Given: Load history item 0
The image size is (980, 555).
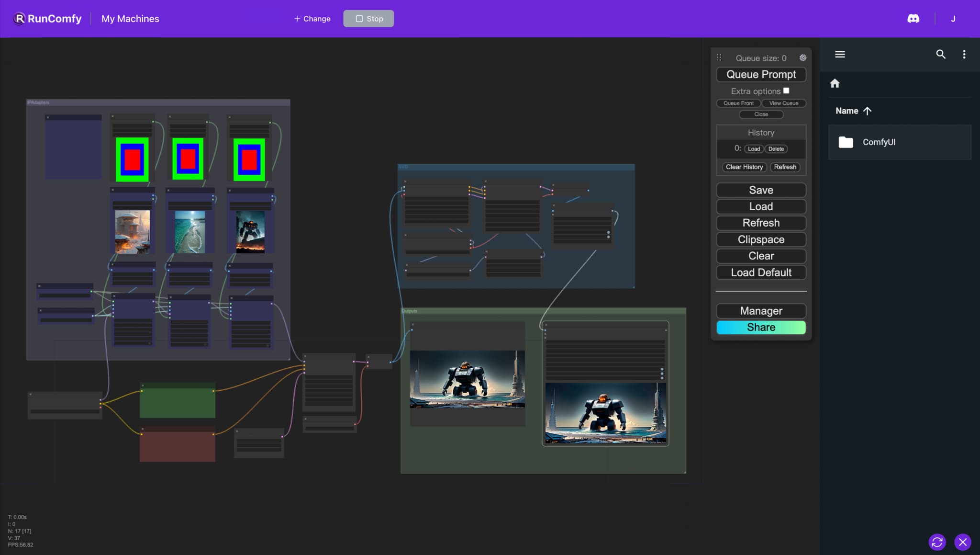Looking at the screenshot, I should [754, 149].
